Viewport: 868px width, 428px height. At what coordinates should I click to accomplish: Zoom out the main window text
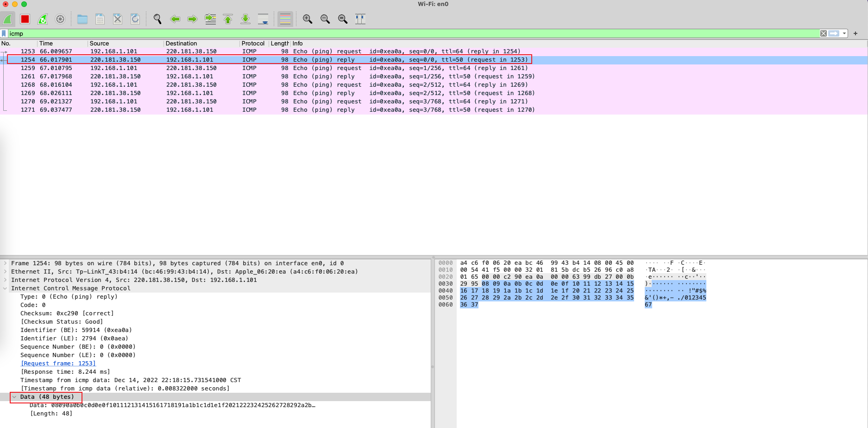point(325,19)
